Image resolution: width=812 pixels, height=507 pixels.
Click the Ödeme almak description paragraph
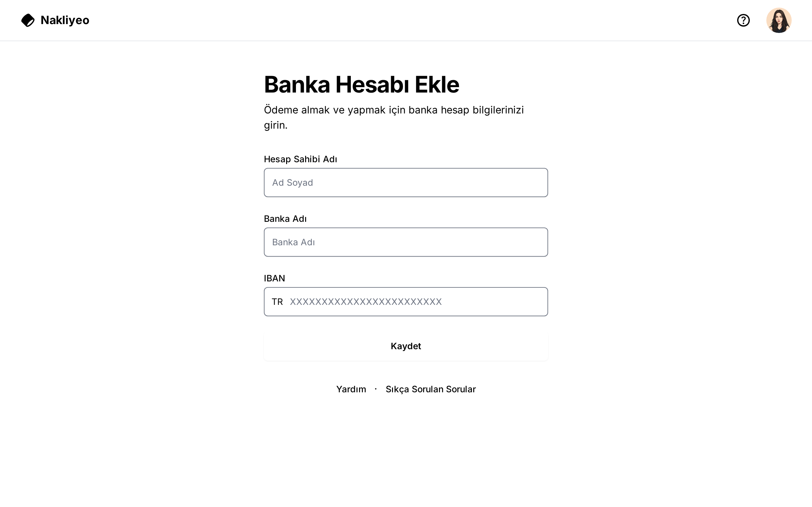pyautogui.click(x=394, y=110)
